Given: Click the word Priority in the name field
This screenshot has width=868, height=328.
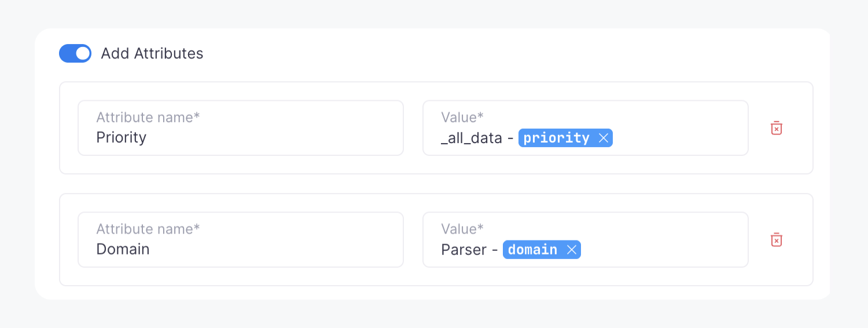Looking at the screenshot, I should pyautogui.click(x=121, y=137).
